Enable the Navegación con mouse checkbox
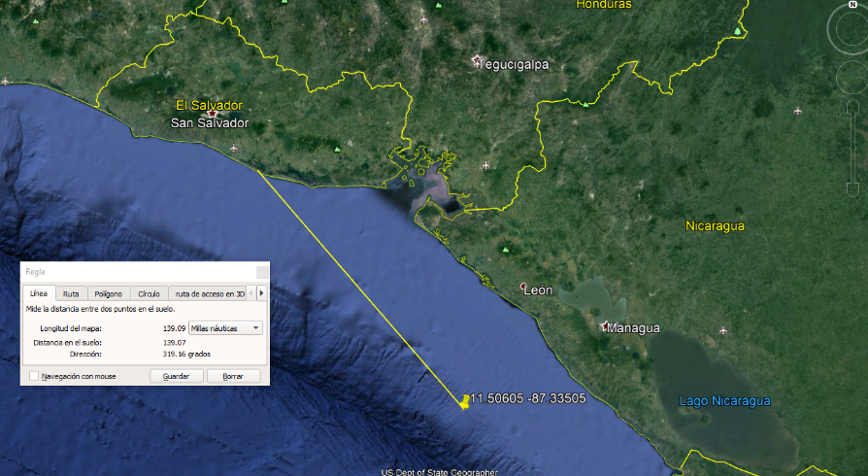Image resolution: width=868 pixels, height=476 pixels. coord(34,376)
